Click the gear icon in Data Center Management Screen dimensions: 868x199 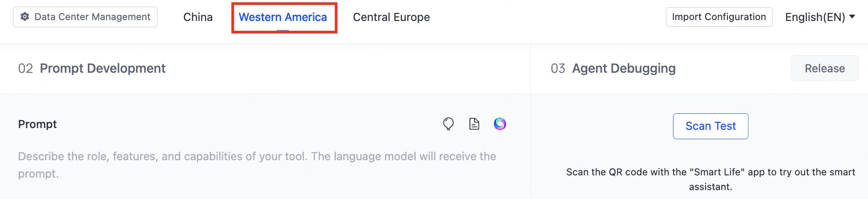[25, 17]
